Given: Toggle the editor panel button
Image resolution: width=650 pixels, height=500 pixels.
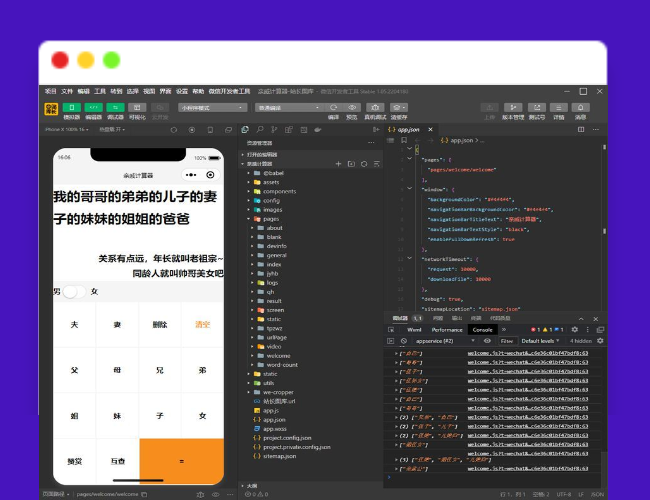Looking at the screenshot, I should click(93, 107).
